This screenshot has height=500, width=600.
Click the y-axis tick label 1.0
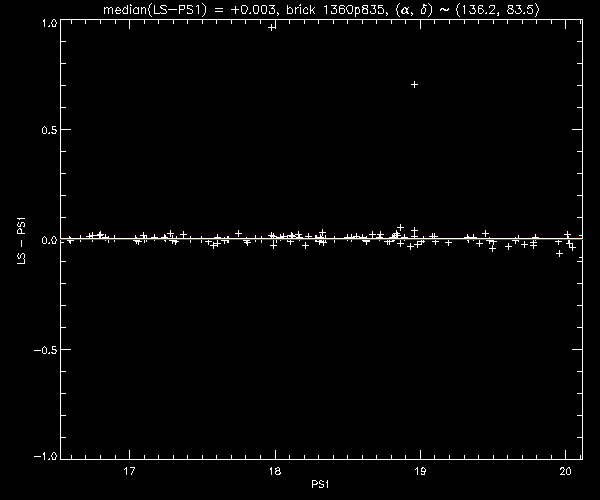(x=49, y=23)
